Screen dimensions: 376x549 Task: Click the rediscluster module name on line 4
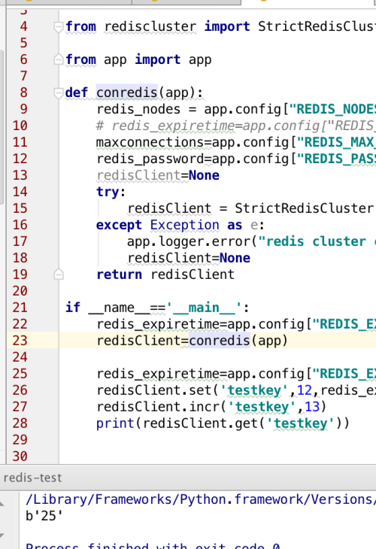[150, 27]
